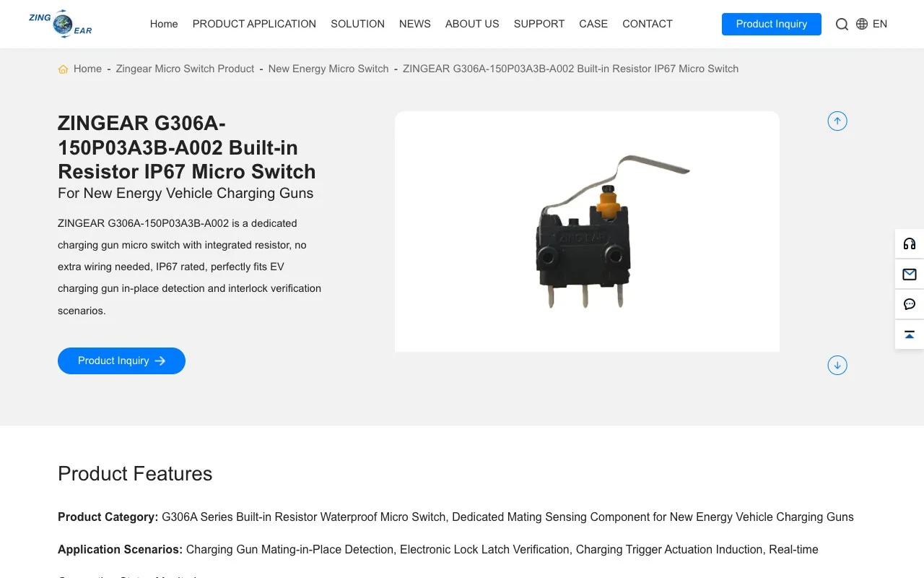
Task: Click 'For New Energy Vehicle Charging Guns' subtitle
Action: click(x=186, y=193)
